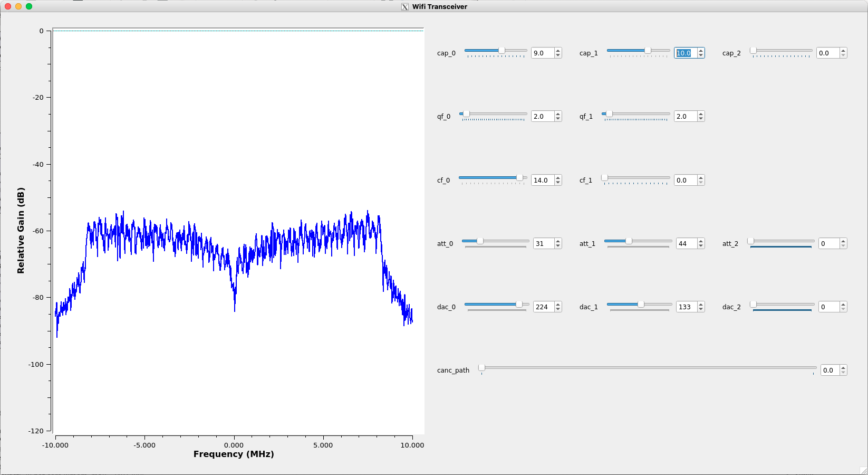Decrement the cap_2 spinbox down arrow
Image resolution: width=868 pixels, height=475 pixels.
pyautogui.click(x=843, y=55)
